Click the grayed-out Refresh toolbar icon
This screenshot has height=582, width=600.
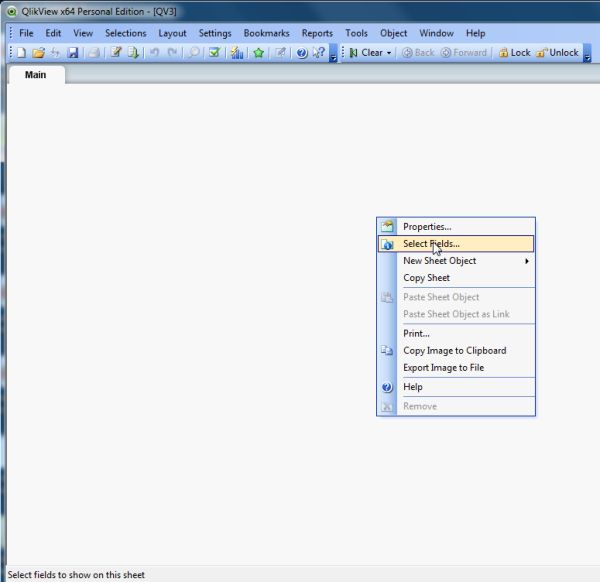(55, 53)
